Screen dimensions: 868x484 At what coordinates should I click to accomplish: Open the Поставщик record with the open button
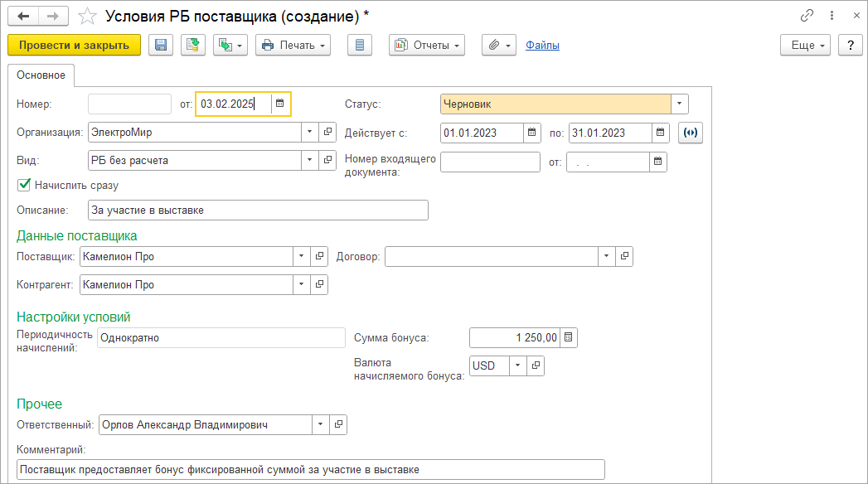[x=320, y=257]
